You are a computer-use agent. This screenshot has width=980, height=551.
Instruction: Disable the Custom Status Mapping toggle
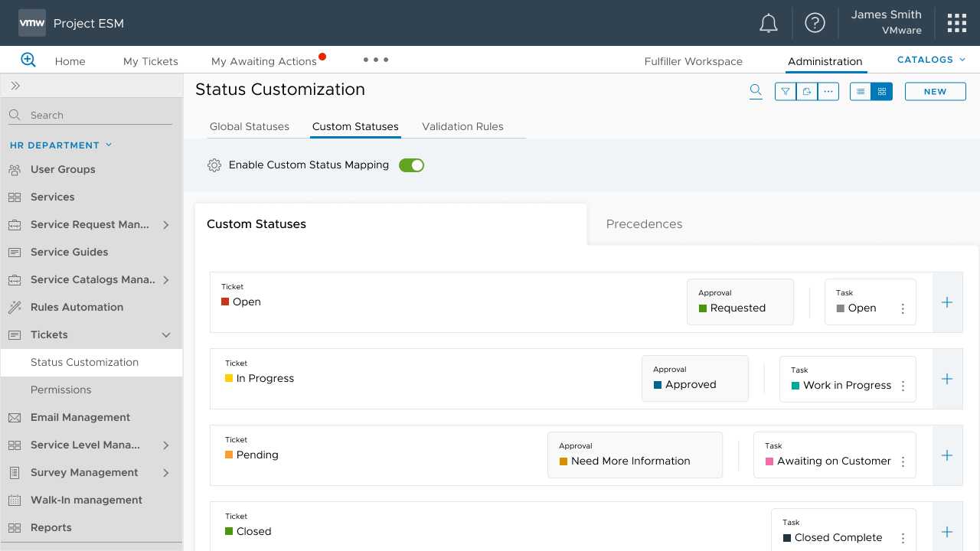[x=411, y=165]
